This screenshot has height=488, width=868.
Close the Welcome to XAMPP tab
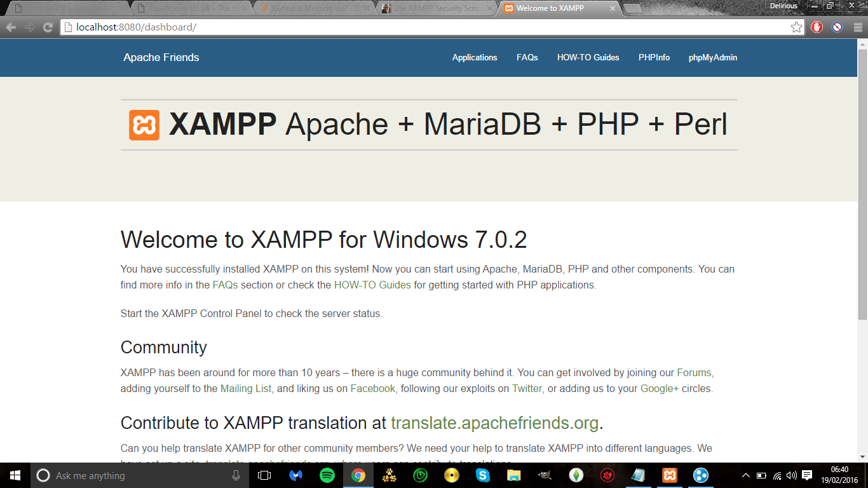click(613, 8)
